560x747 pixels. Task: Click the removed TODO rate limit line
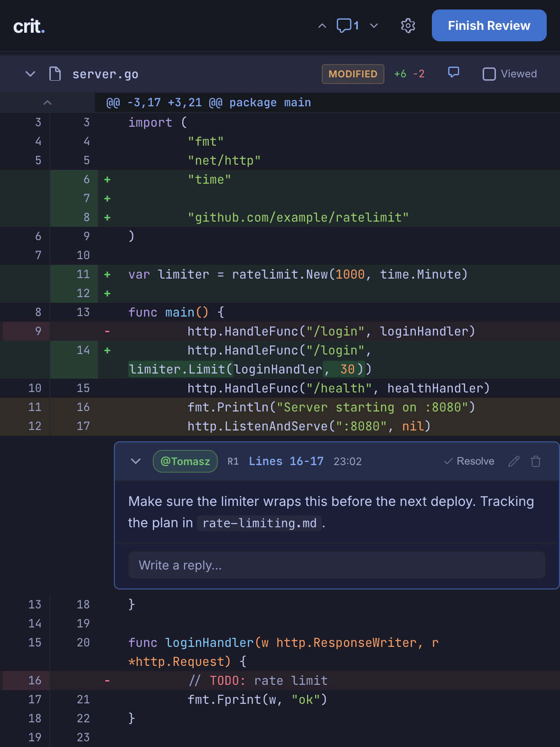point(280,681)
